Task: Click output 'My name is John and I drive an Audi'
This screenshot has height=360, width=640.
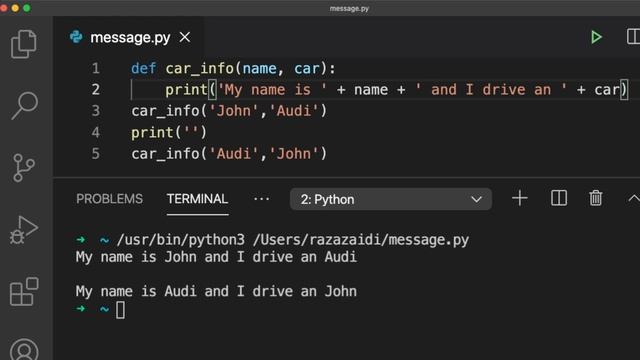Action: (x=216, y=257)
